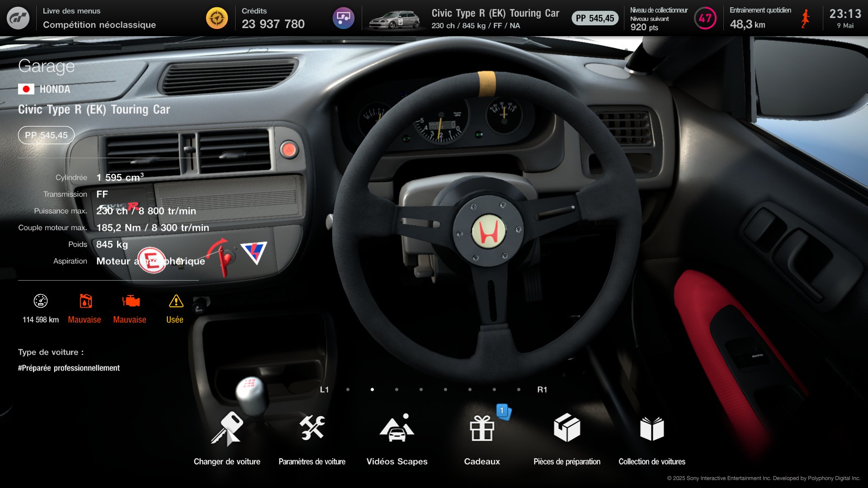The image size is (868, 488).
Task: Open the Cadeaux gift box icon
Action: tap(482, 428)
